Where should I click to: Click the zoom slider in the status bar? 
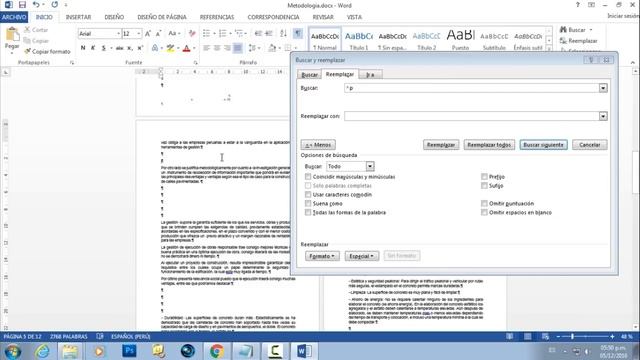pyautogui.click(x=584, y=336)
